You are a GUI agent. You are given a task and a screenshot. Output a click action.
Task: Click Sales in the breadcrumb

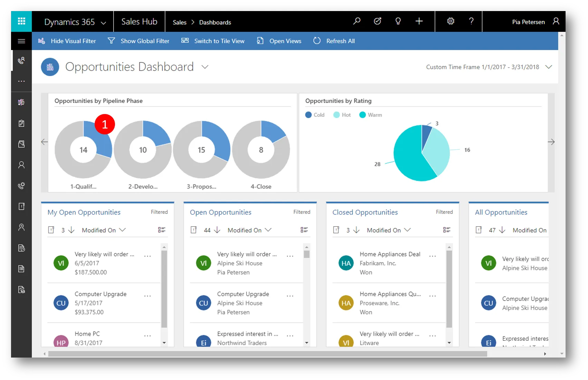click(x=180, y=22)
